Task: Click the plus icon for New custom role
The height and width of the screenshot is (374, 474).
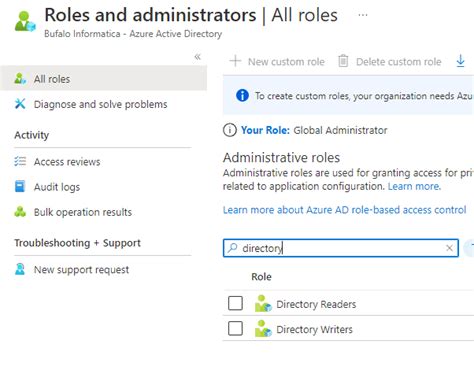Action: click(x=235, y=61)
